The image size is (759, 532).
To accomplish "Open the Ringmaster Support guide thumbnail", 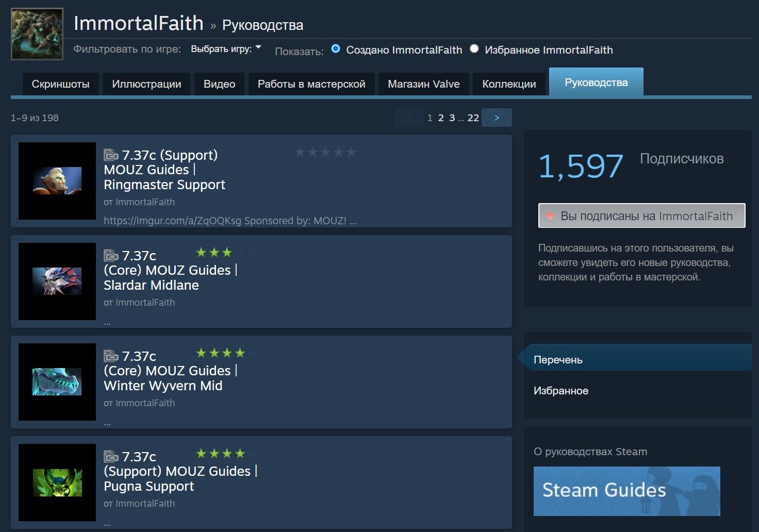I will [57, 181].
